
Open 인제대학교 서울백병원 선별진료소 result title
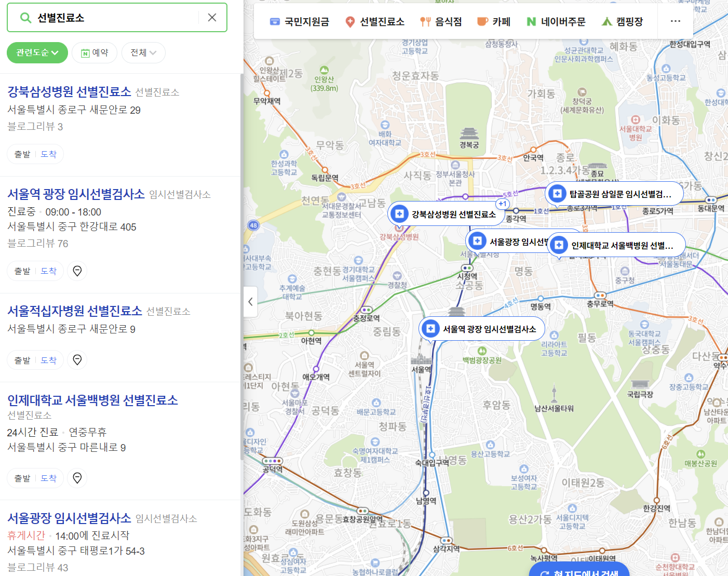point(93,400)
